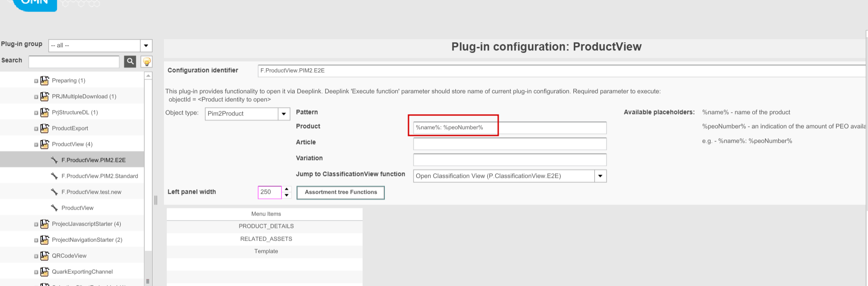Click the Product pattern field
Viewport: 868px width, 286px height.
(x=510, y=128)
